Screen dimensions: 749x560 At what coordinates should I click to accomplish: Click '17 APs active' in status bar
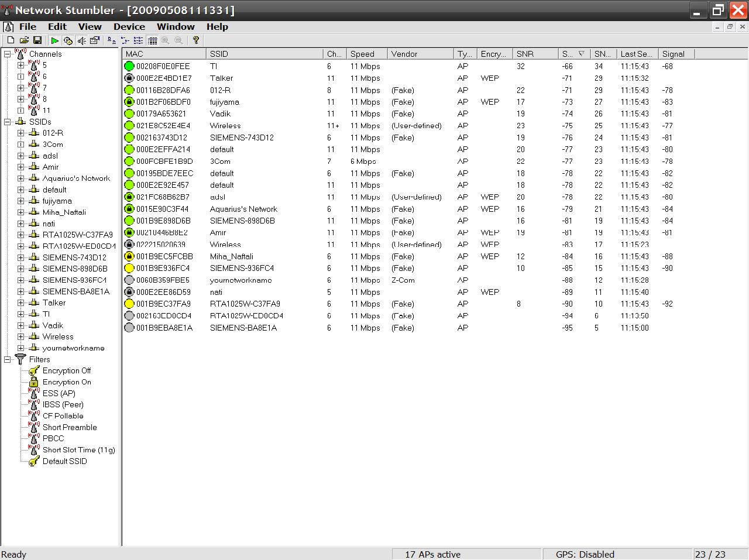click(x=432, y=554)
